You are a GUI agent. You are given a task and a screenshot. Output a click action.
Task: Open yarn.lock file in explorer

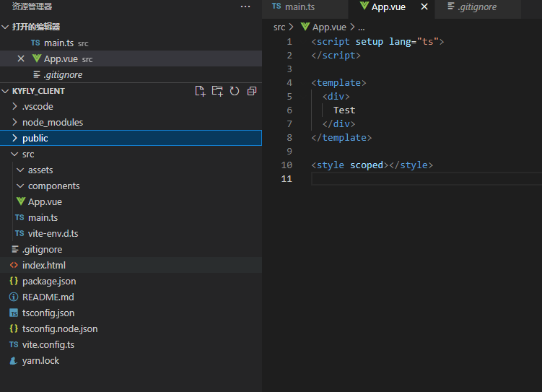(40, 360)
